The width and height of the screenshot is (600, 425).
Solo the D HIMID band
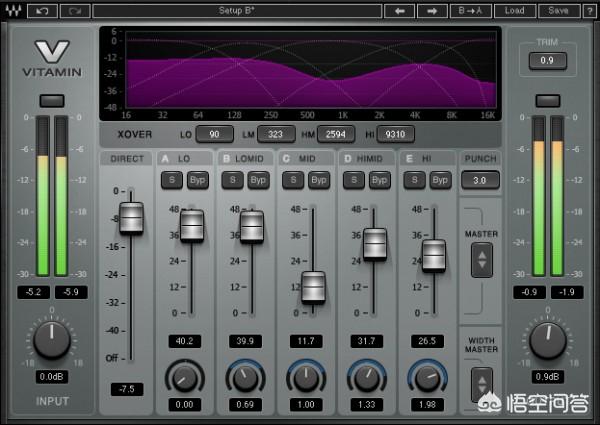354,180
